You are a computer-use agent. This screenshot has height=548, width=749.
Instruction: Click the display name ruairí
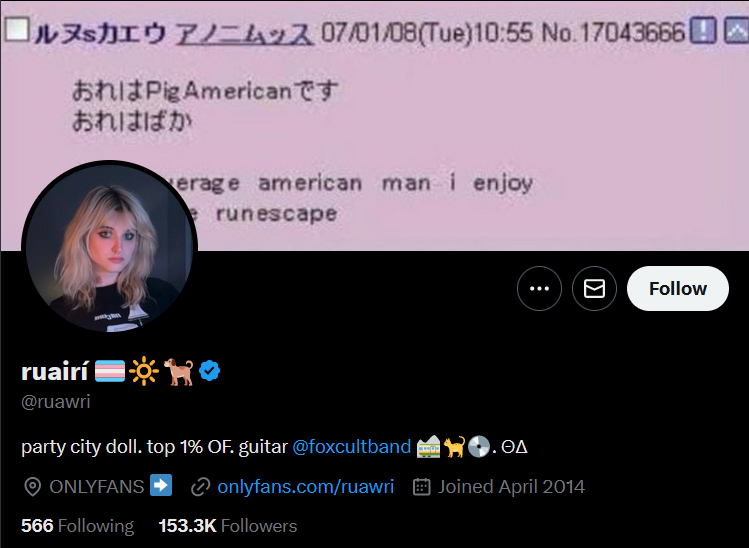click(55, 371)
